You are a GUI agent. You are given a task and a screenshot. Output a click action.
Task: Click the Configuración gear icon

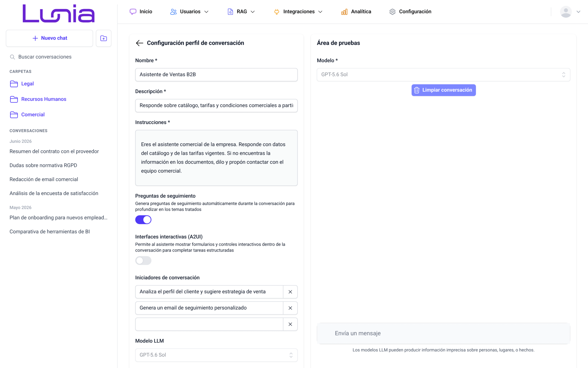pyautogui.click(x=392, y=12)
